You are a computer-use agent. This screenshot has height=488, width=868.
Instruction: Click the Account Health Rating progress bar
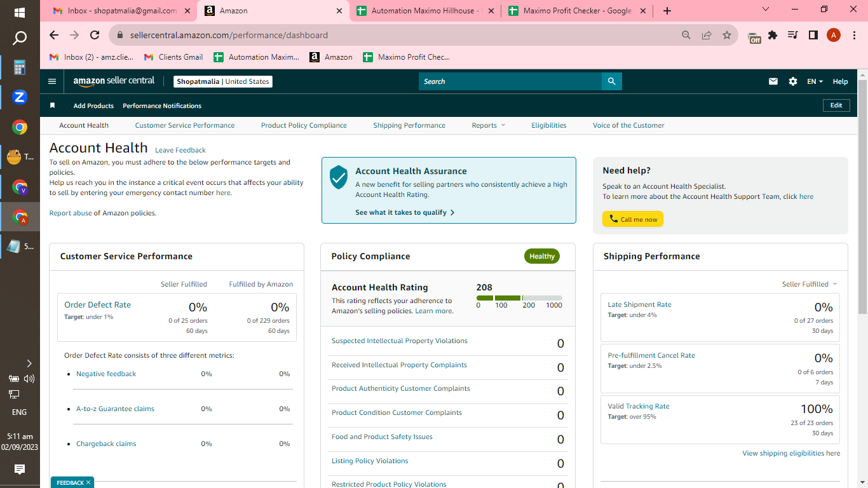coord(519,298)
